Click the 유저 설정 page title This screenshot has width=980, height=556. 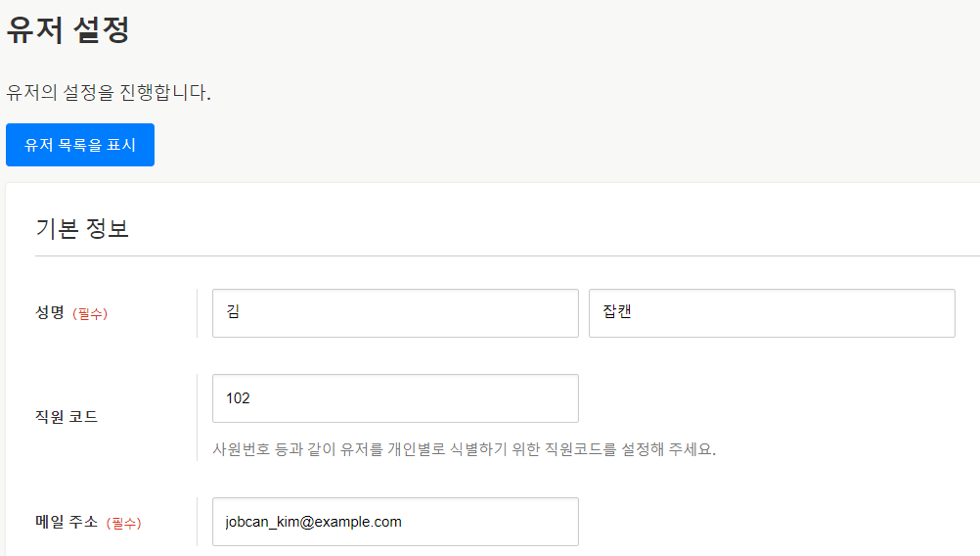[68, 29]
